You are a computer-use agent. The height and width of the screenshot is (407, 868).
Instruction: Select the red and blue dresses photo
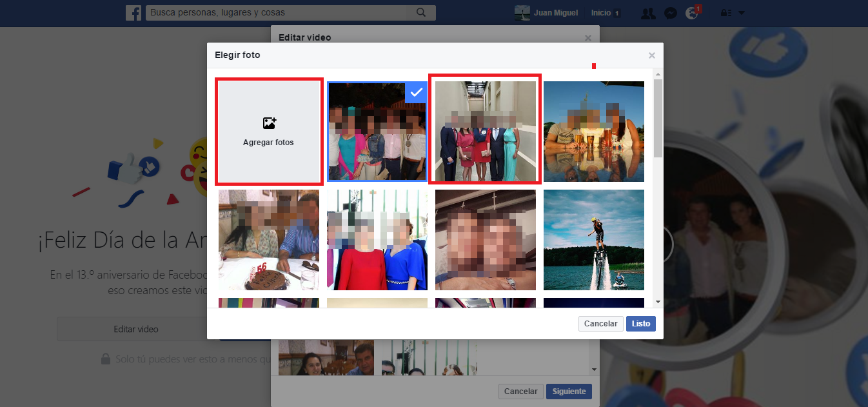point(377,240)
